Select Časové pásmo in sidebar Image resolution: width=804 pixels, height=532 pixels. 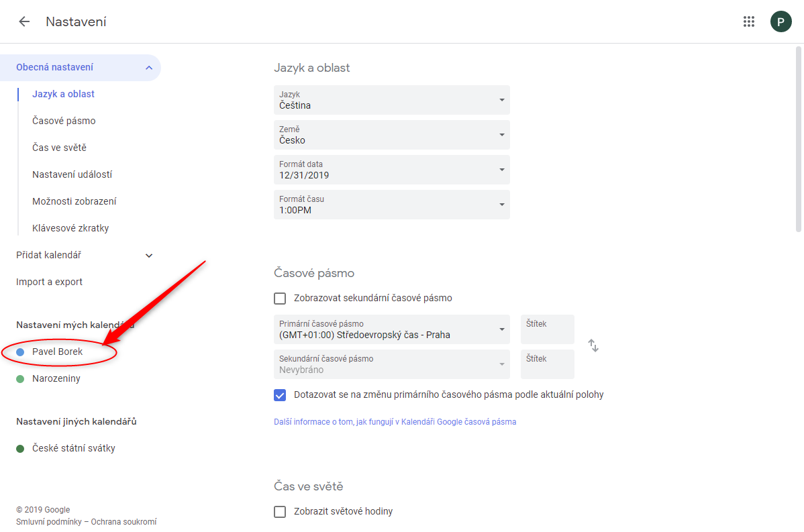tap(64, 121)
